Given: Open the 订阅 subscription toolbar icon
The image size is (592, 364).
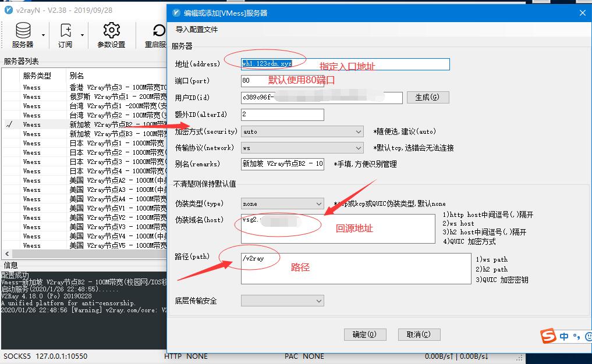Looking at the screenshot, I should [x=66, y=35].
